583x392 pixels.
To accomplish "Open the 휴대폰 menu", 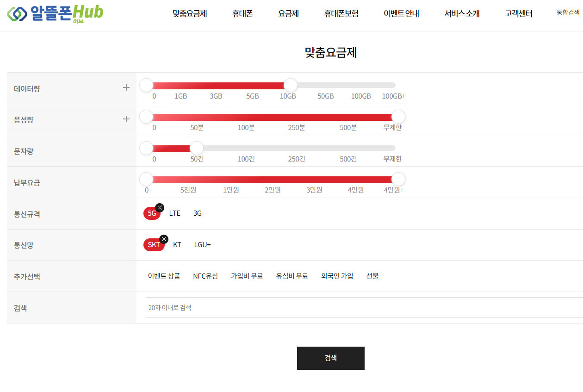I will pyautogui.click(x=242, y=14).
